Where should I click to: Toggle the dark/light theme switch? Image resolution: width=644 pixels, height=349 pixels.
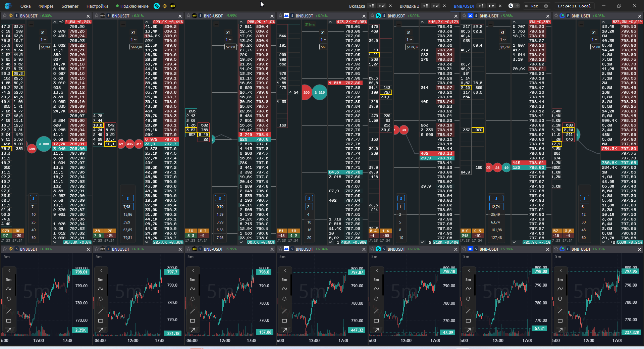pyautogui.click(x=514, y=6)
